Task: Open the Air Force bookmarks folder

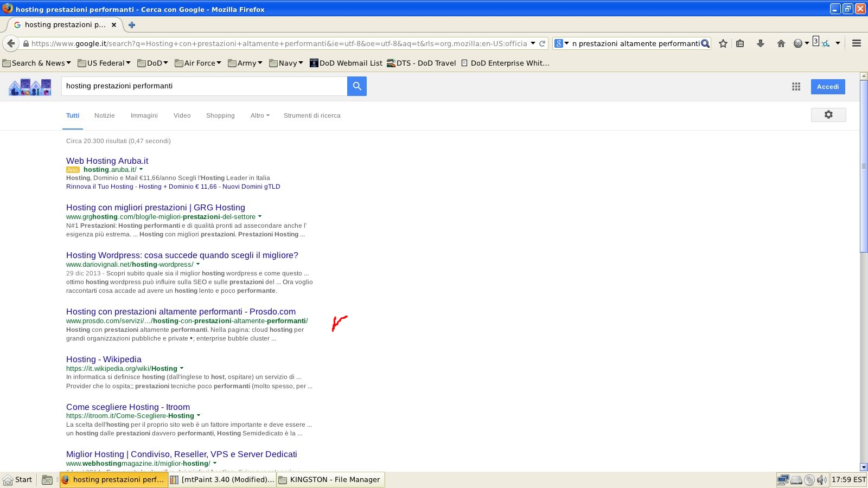Action: 198,63
